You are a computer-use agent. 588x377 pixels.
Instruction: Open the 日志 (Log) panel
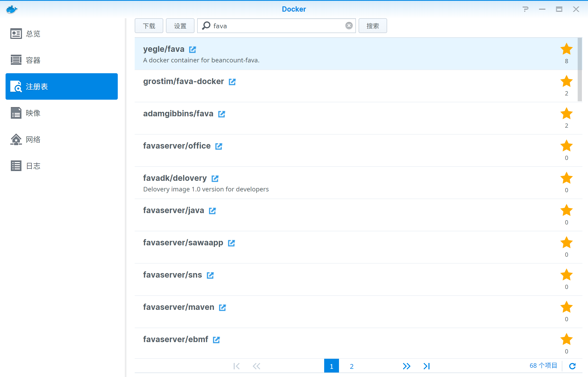coord(33,166)
